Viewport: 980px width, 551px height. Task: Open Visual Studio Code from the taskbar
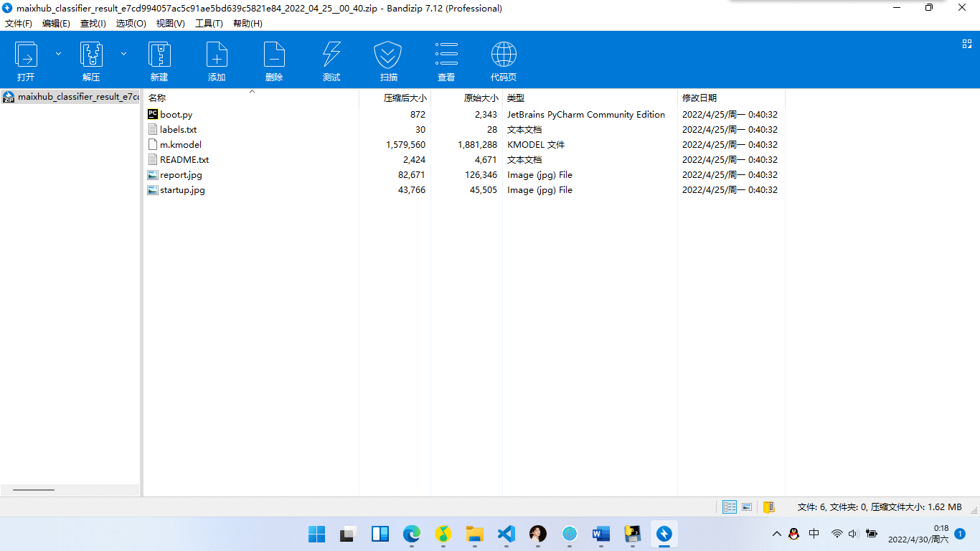pyautogui.click(x=507, y=534)
